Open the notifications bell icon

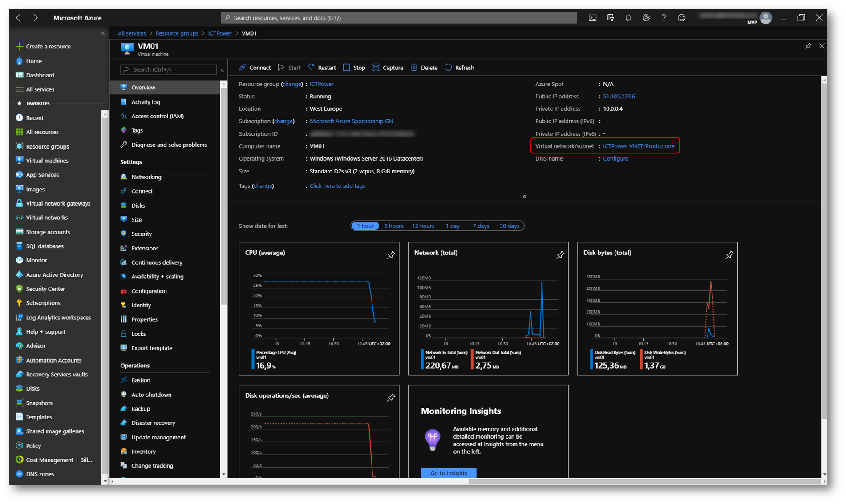click(x=628, y=18)
